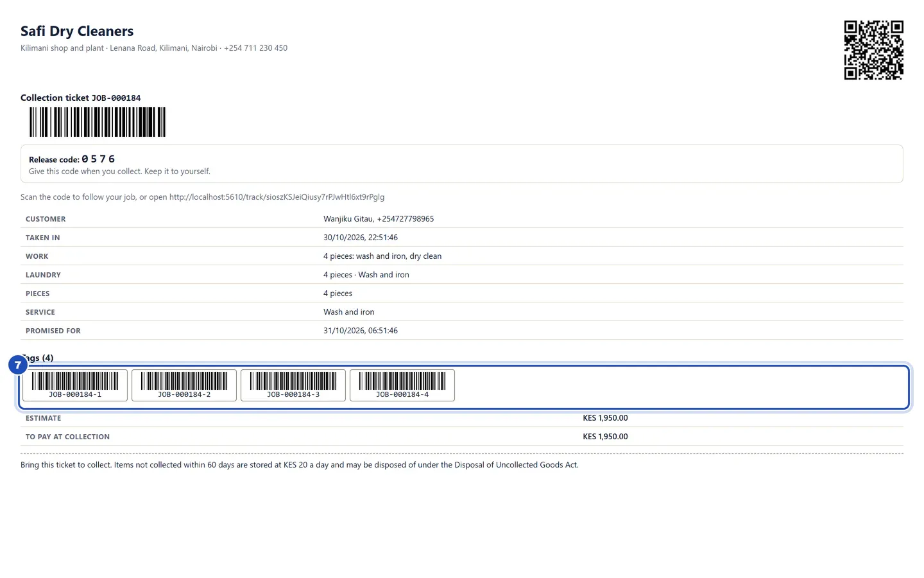The width and height of the screenshot is (924, 578).
Task: Click the taken-in time 30/10/2026, 22:51:46
Action: [x=361, y=238]
